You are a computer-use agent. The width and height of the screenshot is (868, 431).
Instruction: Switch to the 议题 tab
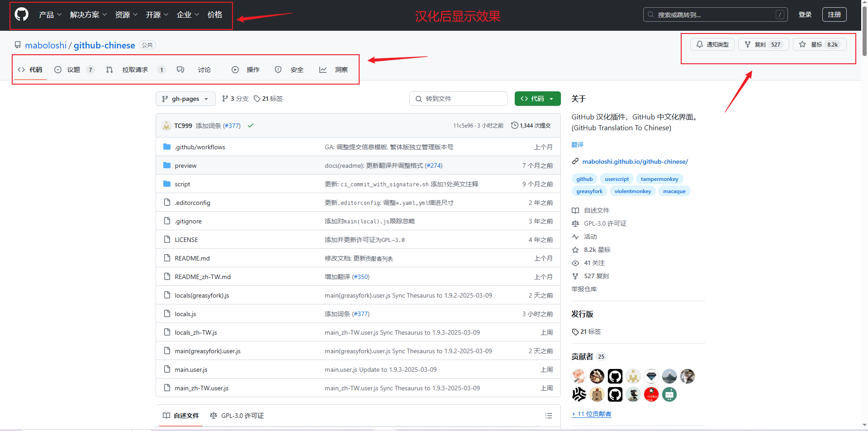(x=74, y=70)
